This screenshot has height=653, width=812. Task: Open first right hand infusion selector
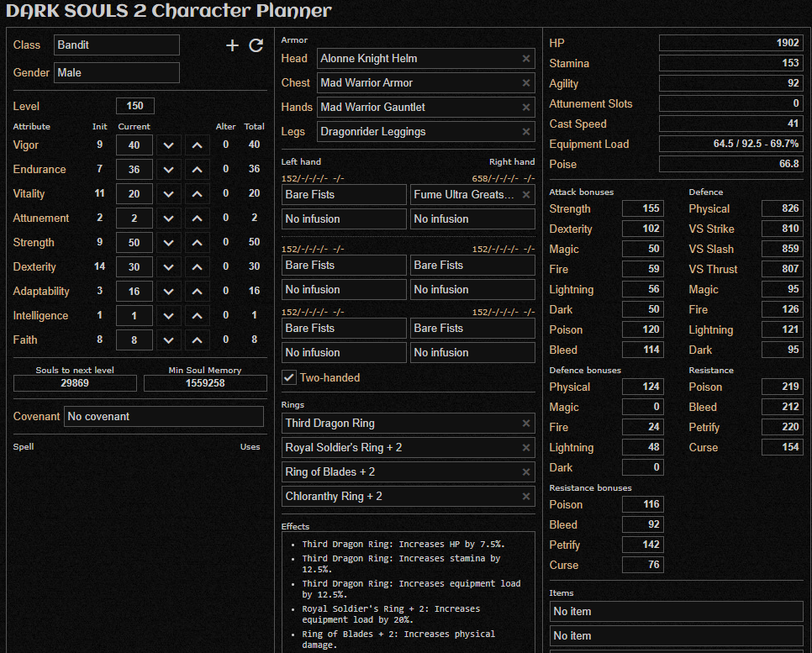[472, 219]
